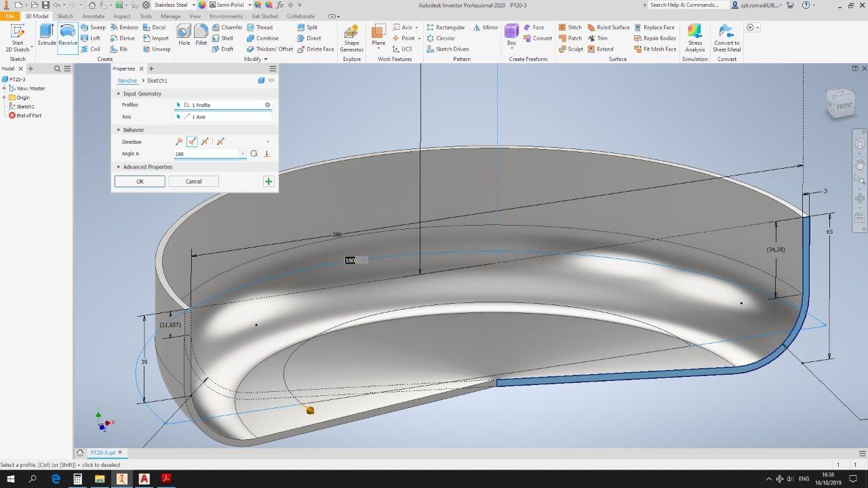Toggle the Flipped direction option
This screenshot has width=868, height=488.
click(192, 142)
